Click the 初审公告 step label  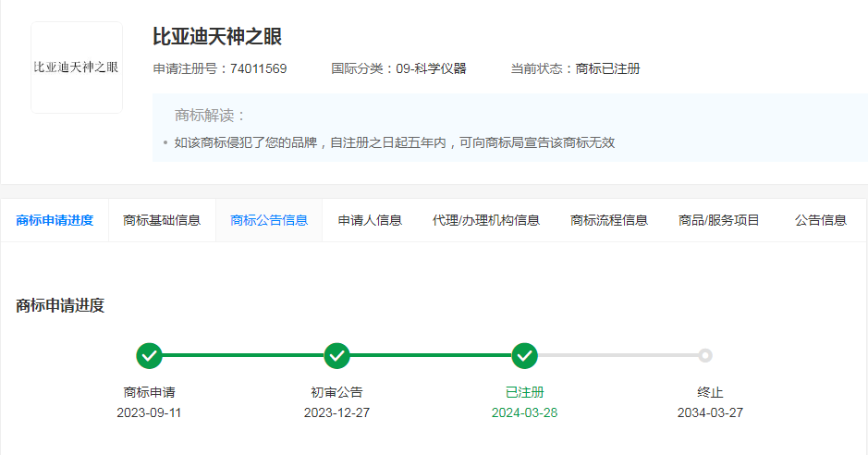point(336,392)
